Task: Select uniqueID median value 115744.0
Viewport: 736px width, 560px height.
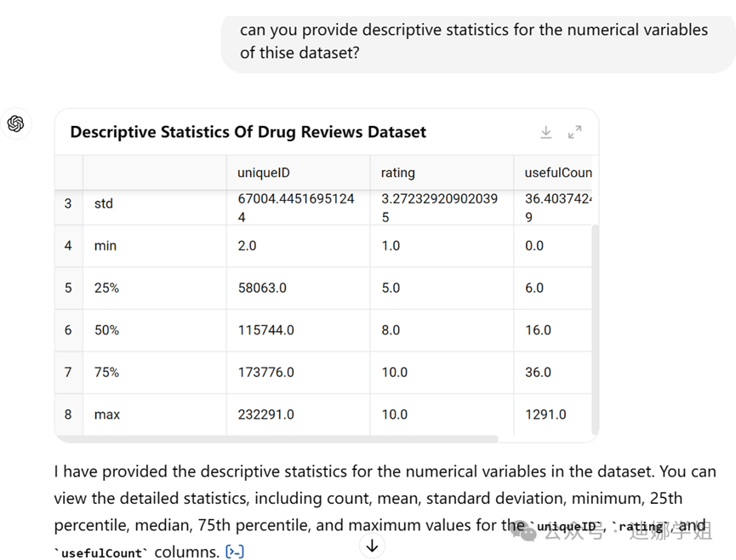Action: pos(265,330)
